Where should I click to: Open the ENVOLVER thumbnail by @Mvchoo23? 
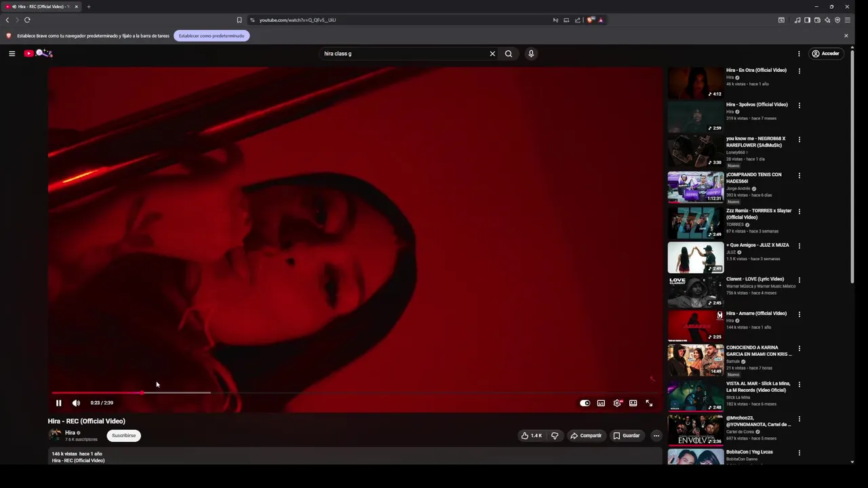coord(696,430)
